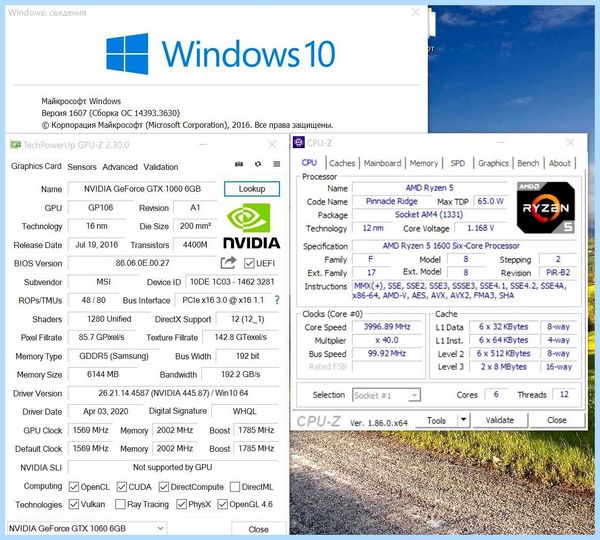Viewport: 600px width, 540px height.
Task: Toggle the OpenGL 4.6 checkbox
Action: point(222,504)
